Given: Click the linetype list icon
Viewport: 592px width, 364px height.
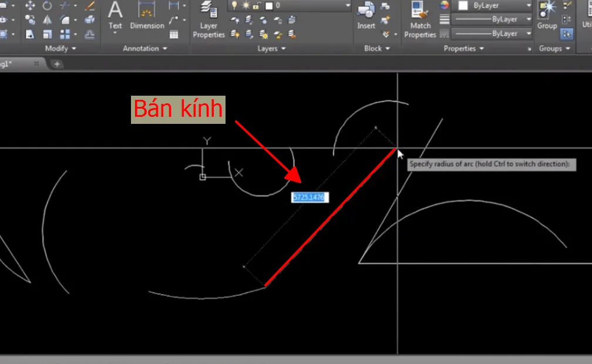Looking at the screenshot, I should (x=445, y=34).
